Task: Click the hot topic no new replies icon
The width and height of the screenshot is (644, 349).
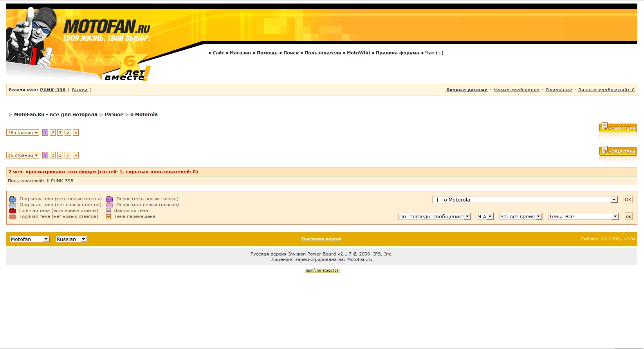Action: click(x=13, y=216)
